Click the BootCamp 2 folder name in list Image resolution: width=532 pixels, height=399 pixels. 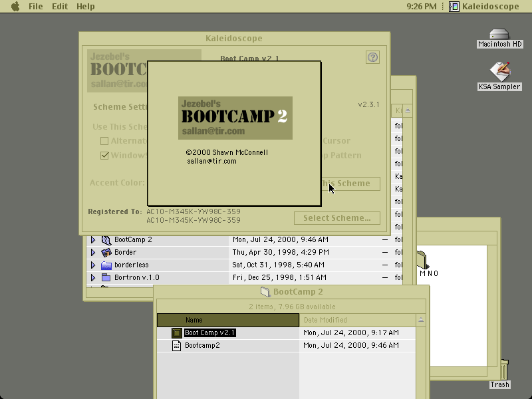coord(133,239)
